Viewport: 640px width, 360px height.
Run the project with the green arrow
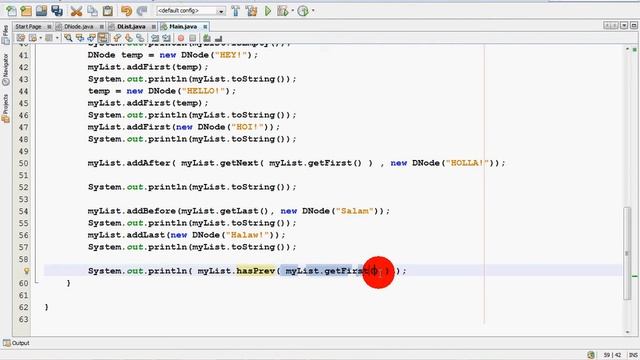[x=268, y=11]
